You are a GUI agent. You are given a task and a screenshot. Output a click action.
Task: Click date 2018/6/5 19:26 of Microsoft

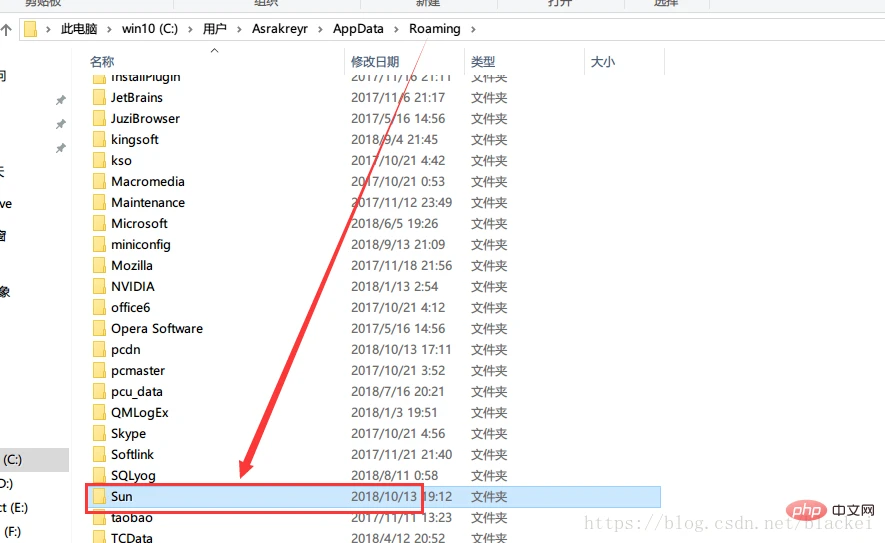coord(395,224)
